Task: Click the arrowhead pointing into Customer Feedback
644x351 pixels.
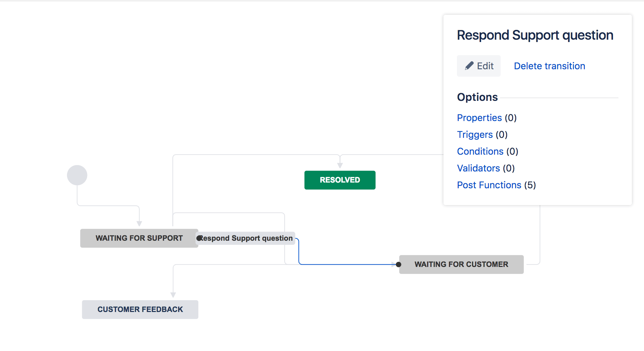Action: [x=173, y=295]
